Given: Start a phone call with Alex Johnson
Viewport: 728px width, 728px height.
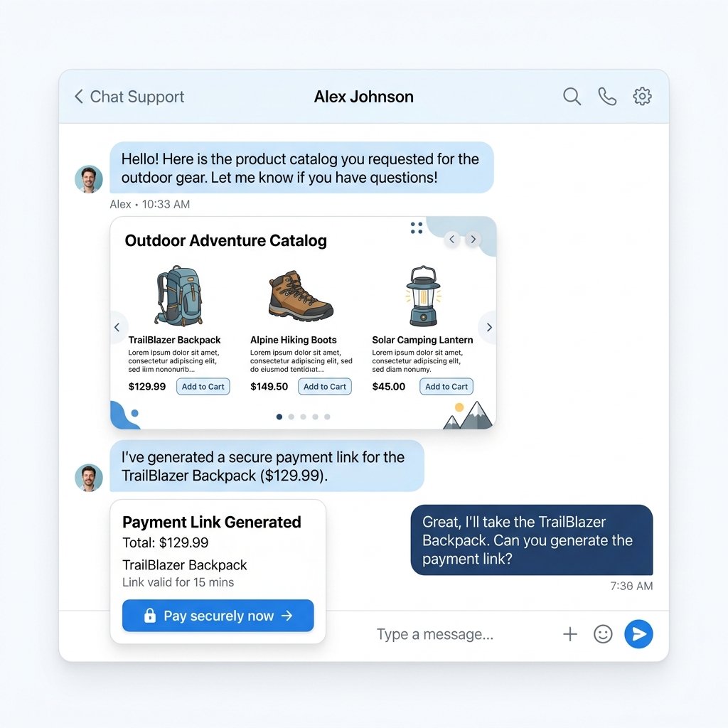Looking at the screenshot, I should [607, 97].
